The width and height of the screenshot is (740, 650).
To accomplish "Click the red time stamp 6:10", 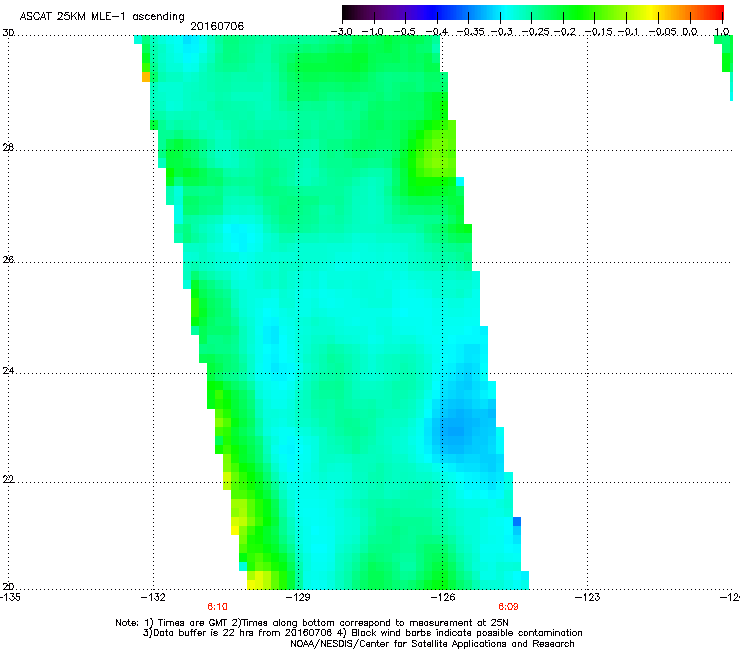I will click(x=218, y=607).
